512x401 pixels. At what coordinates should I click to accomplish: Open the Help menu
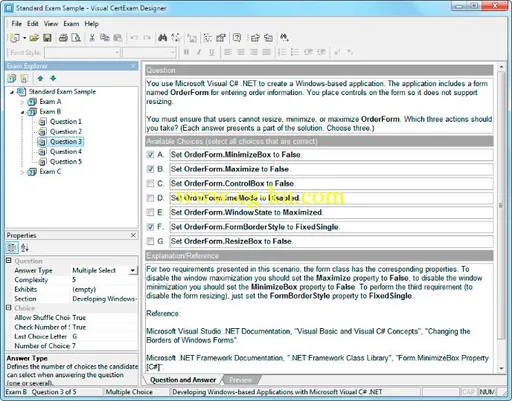click(91, 24)
